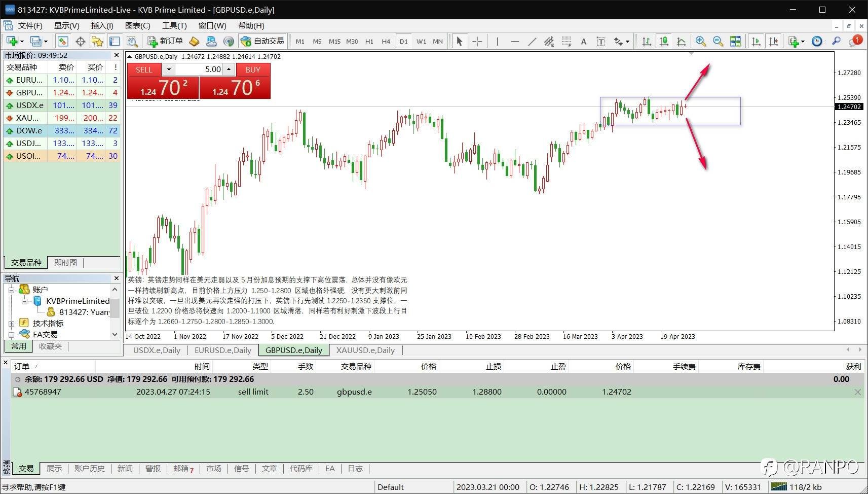The height and width of the screenshot is (494, 868).
Task: Select the vertical line drawing tool
Action: click(x=497, y=41)
